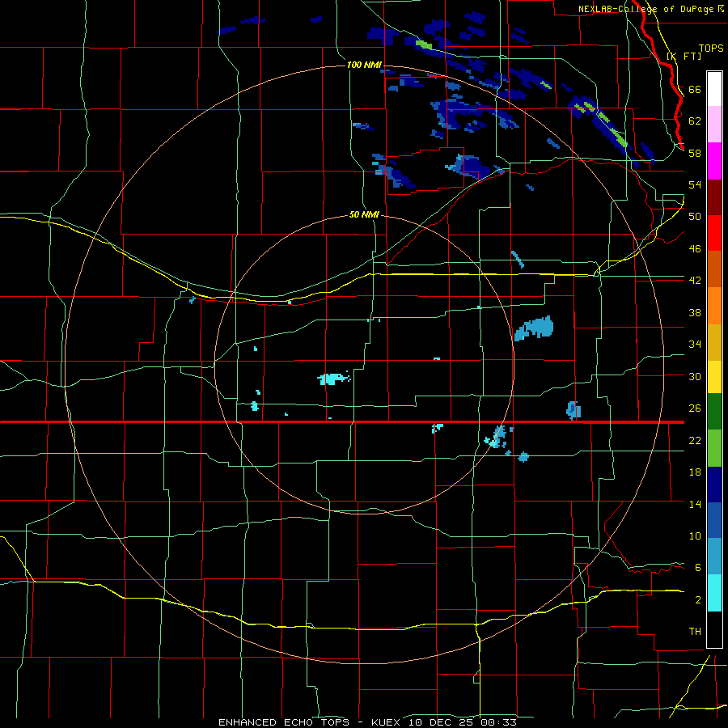Viewport: 728px width, 728px height.
Task: Click the '6' legend scale value
Action: click(698, 568)
